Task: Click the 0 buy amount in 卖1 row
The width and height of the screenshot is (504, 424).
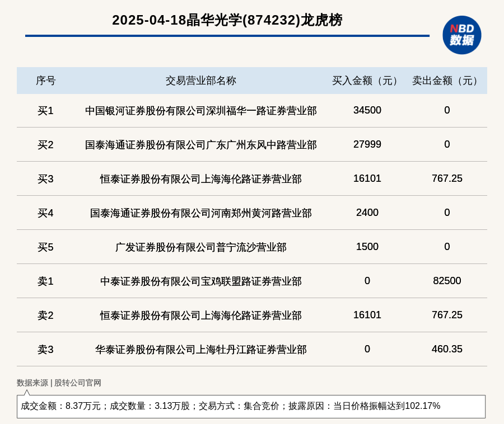Action: coord(367,281)
